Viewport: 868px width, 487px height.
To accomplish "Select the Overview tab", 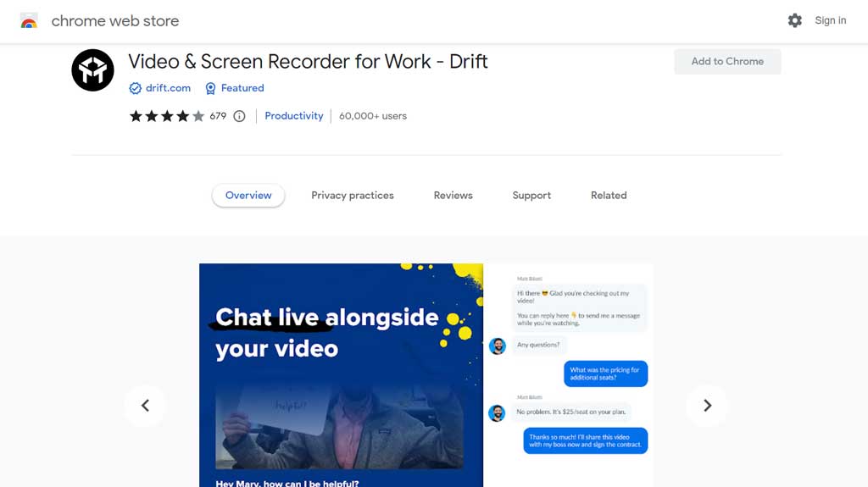I will pyautogui.click(x=248, y=196).
